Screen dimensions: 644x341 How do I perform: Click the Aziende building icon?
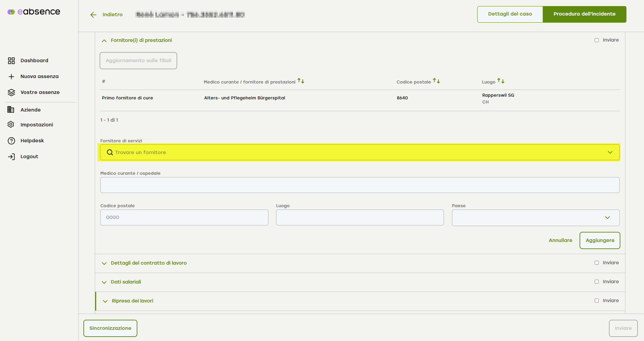pos(11,110)
